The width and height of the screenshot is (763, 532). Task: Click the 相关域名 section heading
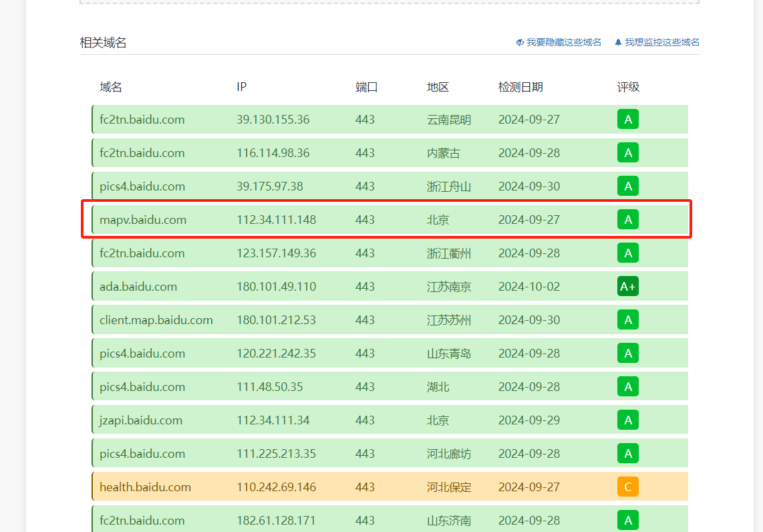(103, 43)
